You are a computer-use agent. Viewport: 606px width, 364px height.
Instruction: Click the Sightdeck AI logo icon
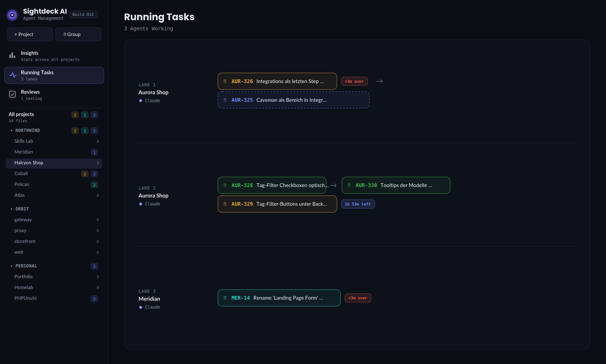pos(12,15)
